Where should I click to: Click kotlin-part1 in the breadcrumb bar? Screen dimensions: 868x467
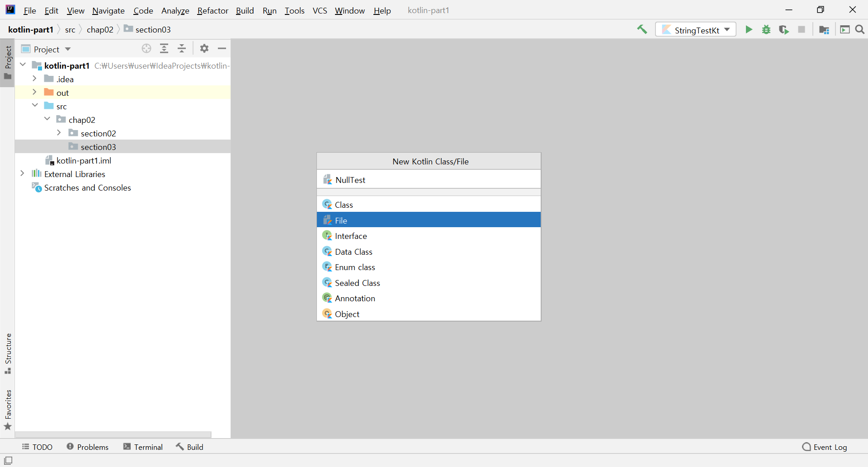pyautogui.click(x=31, y=29)
